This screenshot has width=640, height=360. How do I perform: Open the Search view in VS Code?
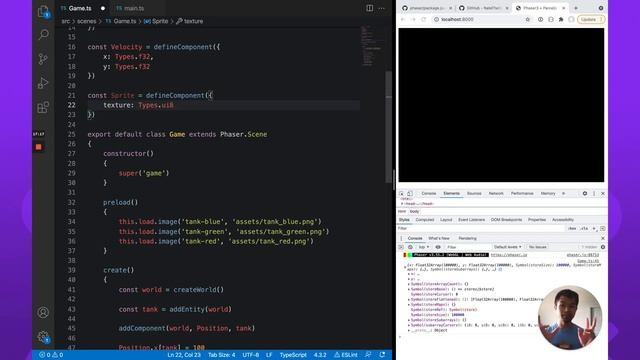coord(43,35)
